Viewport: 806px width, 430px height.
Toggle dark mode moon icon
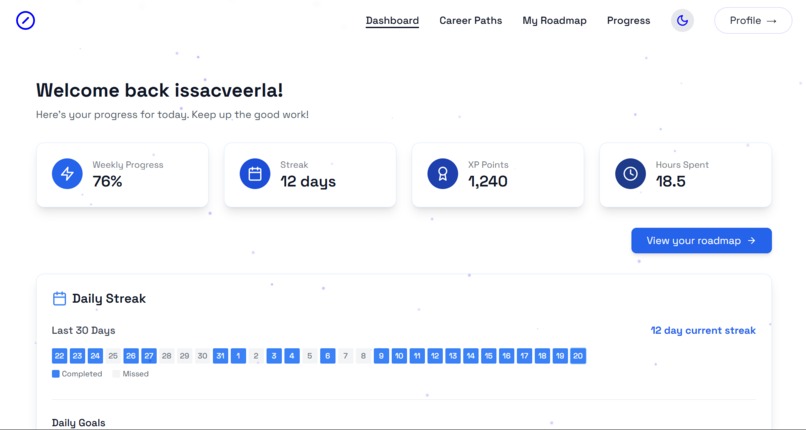682,21
